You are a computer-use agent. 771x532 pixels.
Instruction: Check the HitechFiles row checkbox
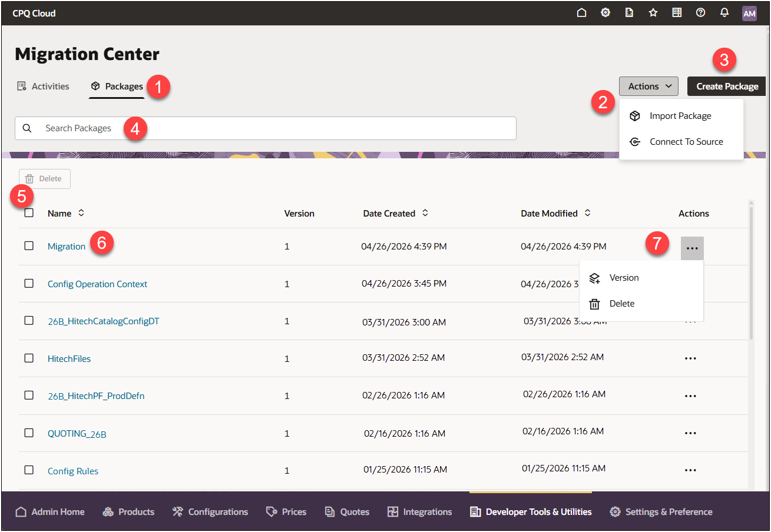click(x=29, y=358)
